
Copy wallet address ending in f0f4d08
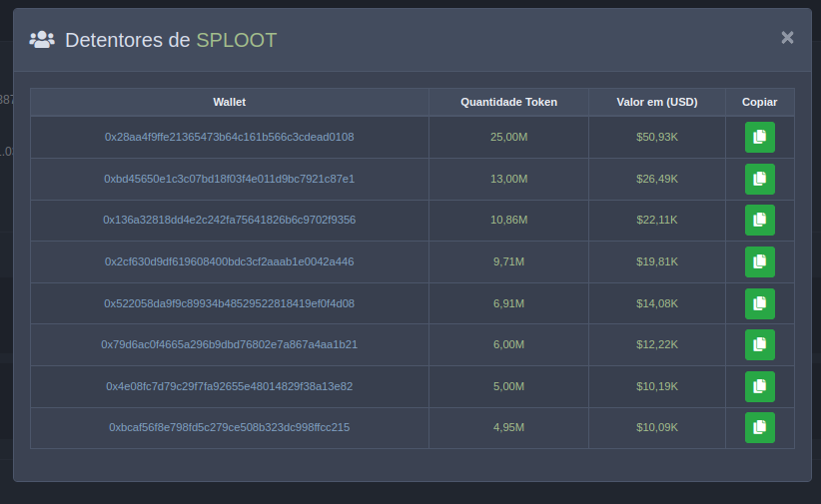click(760, 303)
